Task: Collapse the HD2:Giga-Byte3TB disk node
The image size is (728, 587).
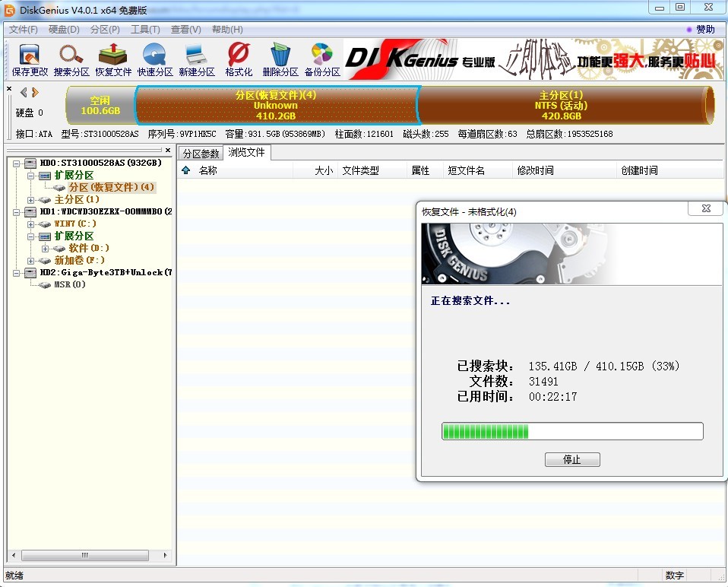Action: 16,273
